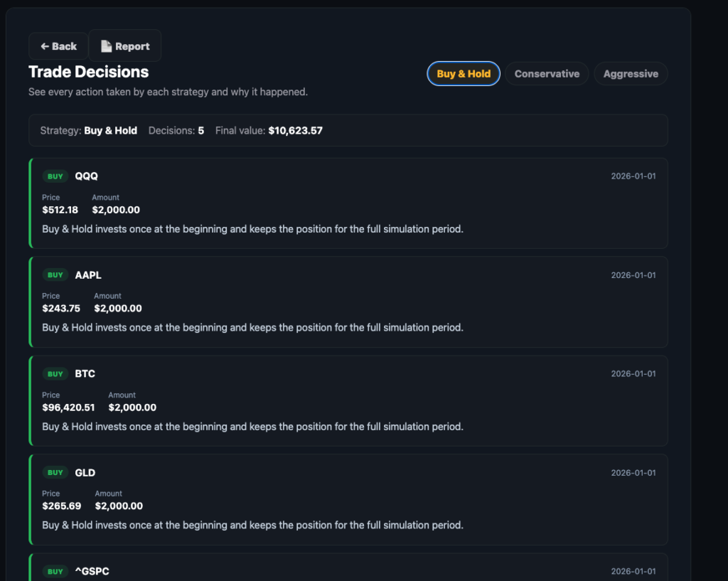This screenshot has width=728, height=581.
Task: Click the Back arrow icon
Action: coord(45,46)
